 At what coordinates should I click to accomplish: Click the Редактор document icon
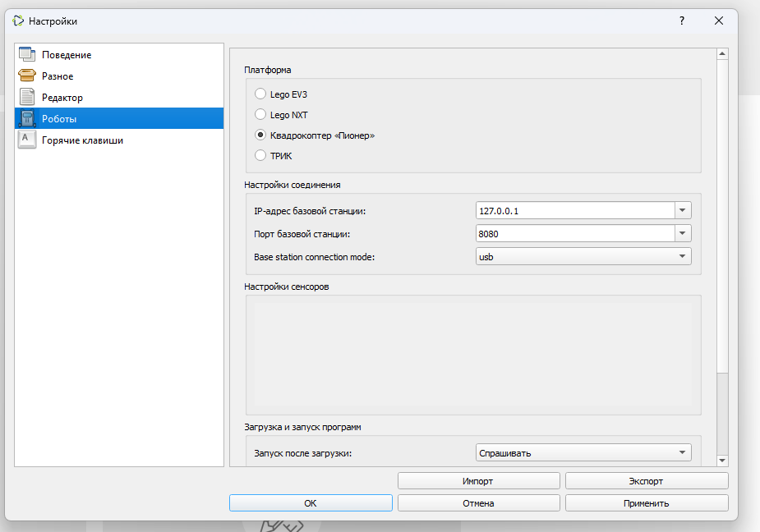tap(27, 97)
